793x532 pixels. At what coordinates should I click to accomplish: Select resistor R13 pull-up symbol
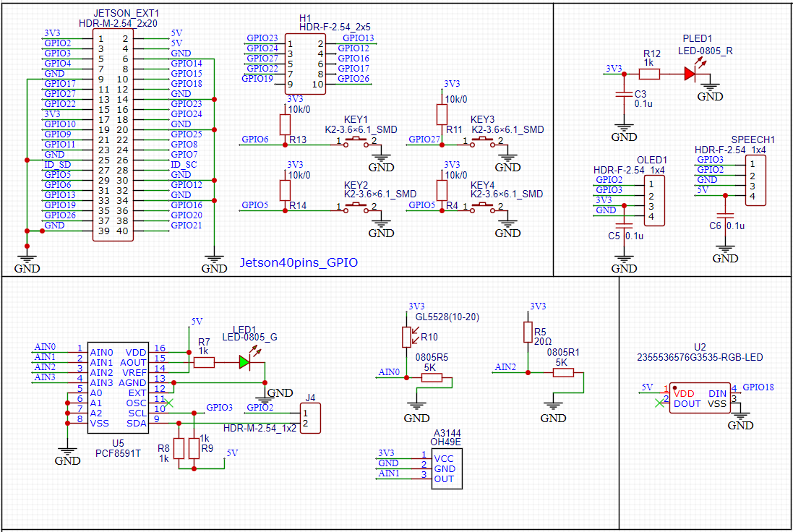click(285, 124)
